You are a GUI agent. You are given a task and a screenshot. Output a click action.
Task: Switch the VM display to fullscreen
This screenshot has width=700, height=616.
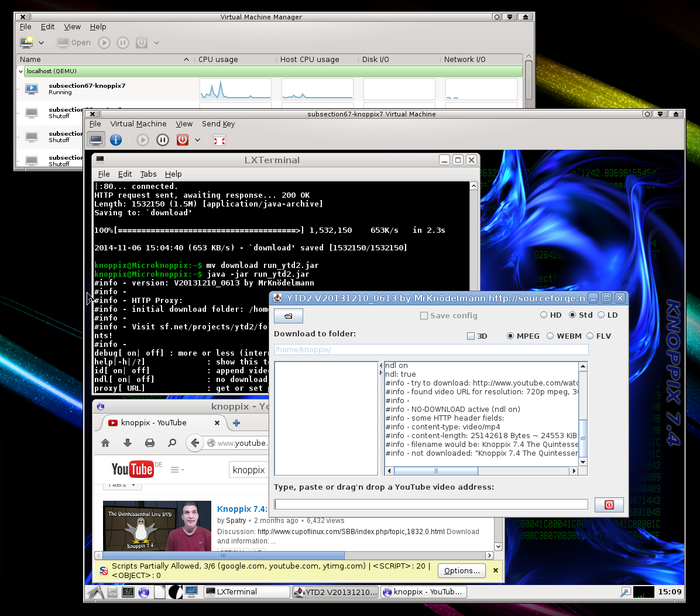[x=219, y=140]
